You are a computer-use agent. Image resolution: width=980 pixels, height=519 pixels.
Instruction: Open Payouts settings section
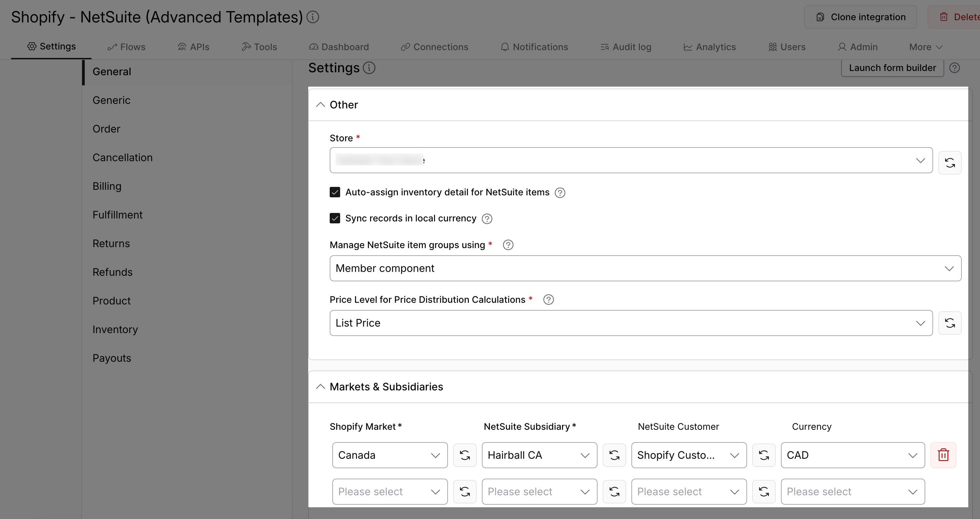[112, 358]
